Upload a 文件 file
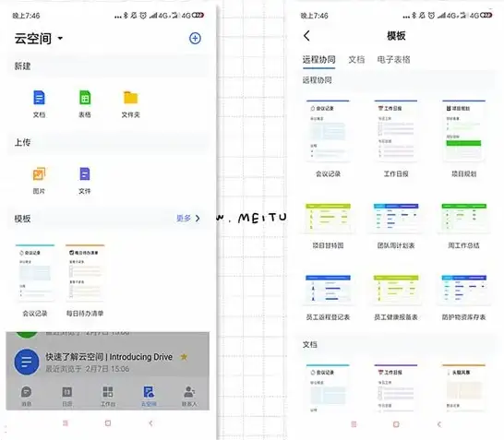This screenshot has height=440, width=504. click(x=85, y=181)
